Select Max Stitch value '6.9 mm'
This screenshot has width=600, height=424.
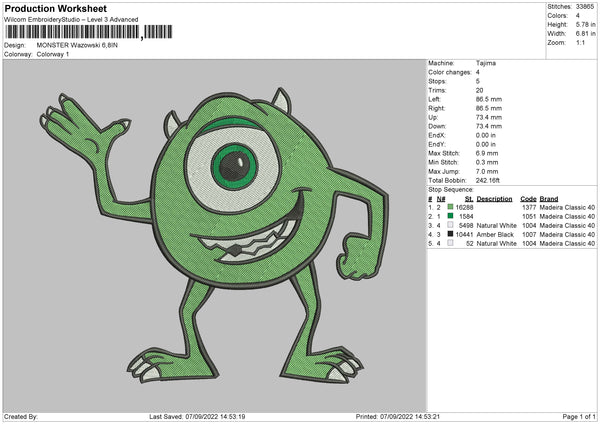coord(487,153)
